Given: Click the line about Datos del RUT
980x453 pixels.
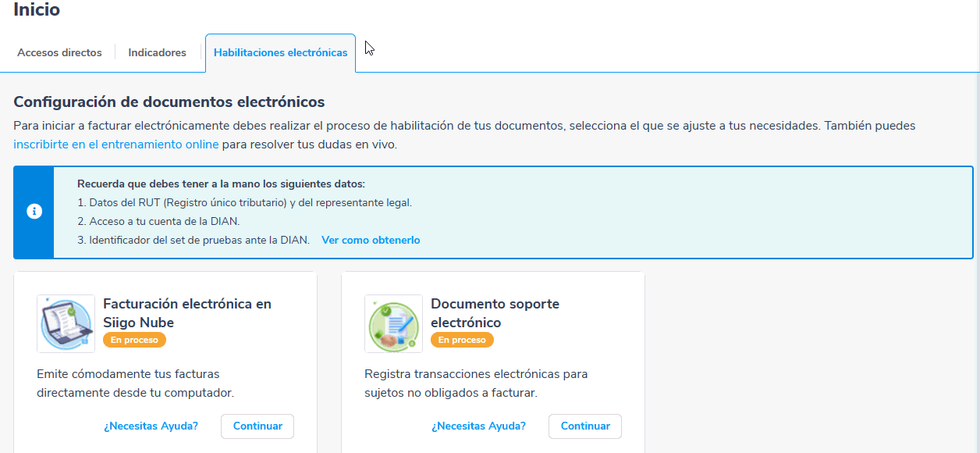Looking at the screenshot, I should click(x=244, y=202).
